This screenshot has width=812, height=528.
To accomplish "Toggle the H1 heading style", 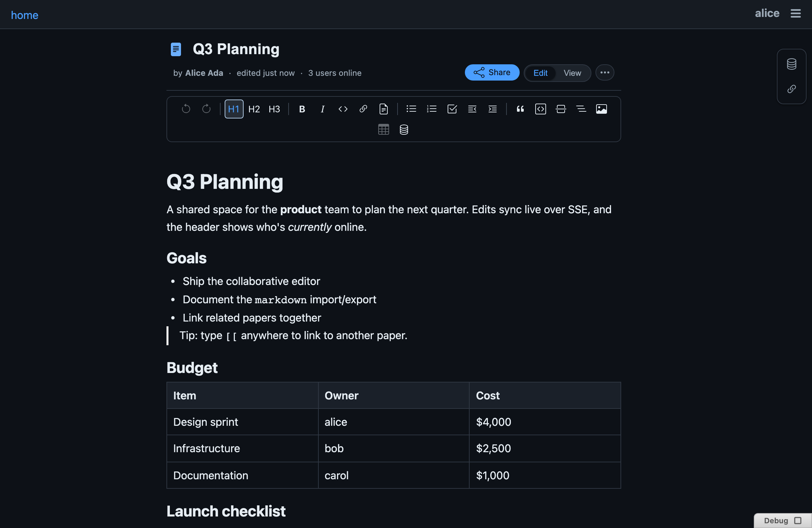I will [234, 109].
